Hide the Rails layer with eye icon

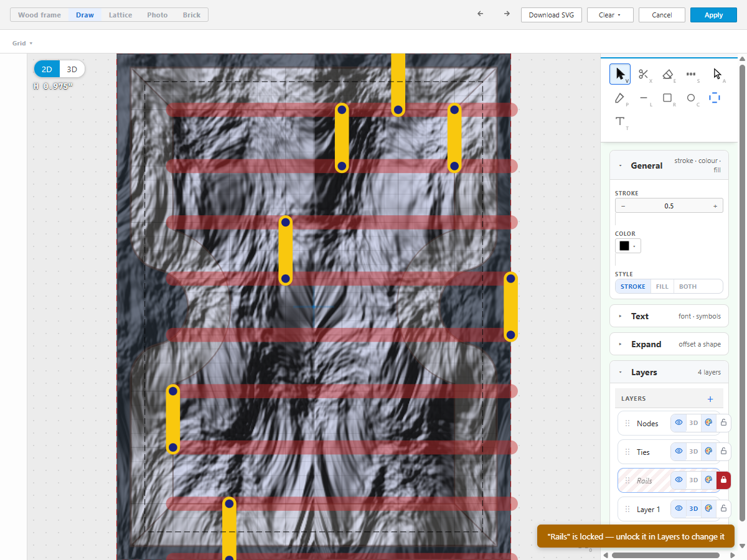(679, 480)
